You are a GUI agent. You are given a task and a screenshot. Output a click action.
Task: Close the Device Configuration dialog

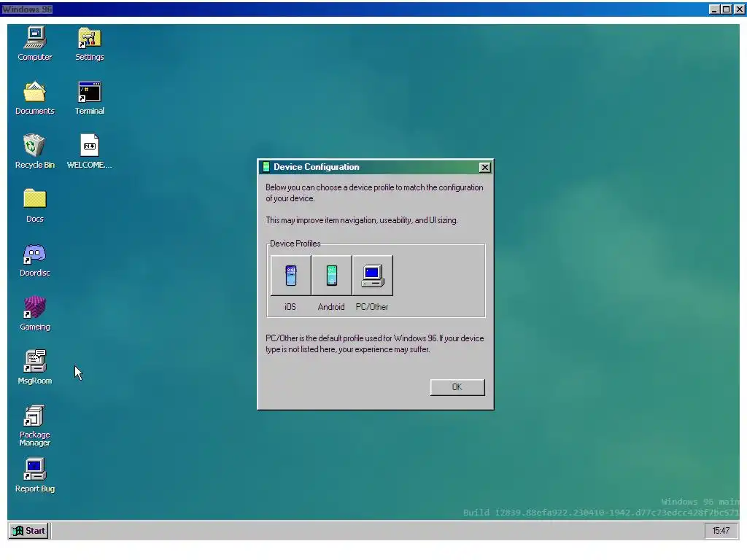click(484, 167)
